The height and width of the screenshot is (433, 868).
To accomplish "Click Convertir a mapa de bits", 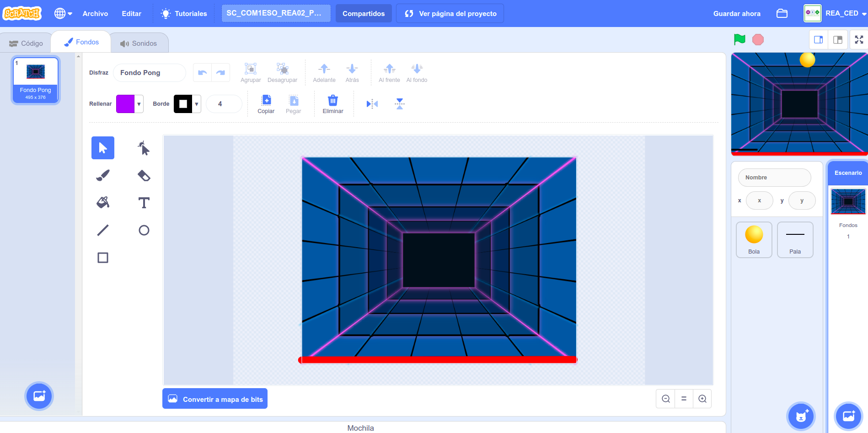I will (215, 399).
